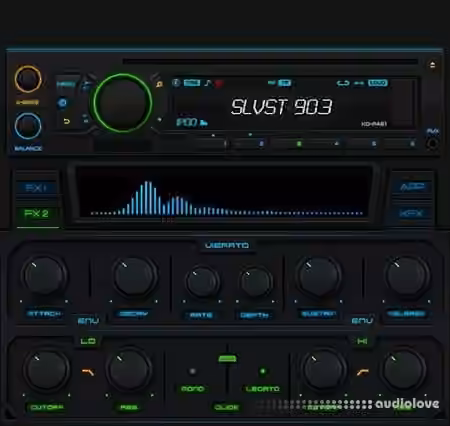Click the Vibrato section label
Image resolution: width=450 pixels, height=426 pixels.
tap(227, 245)
